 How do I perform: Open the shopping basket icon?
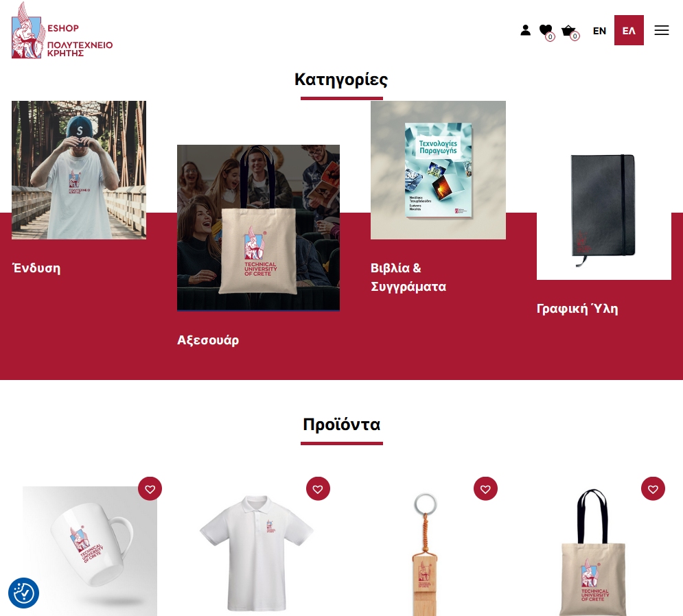570,32
